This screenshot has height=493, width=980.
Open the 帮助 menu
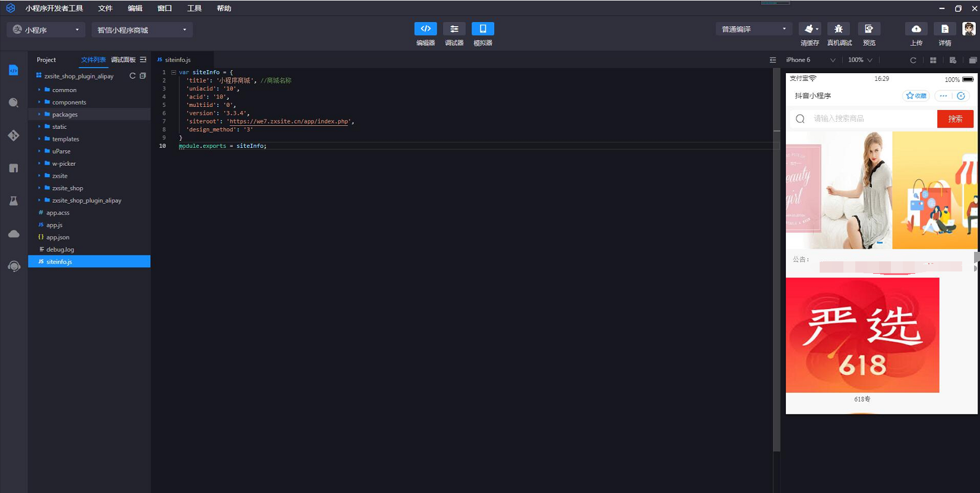[224, 8]
